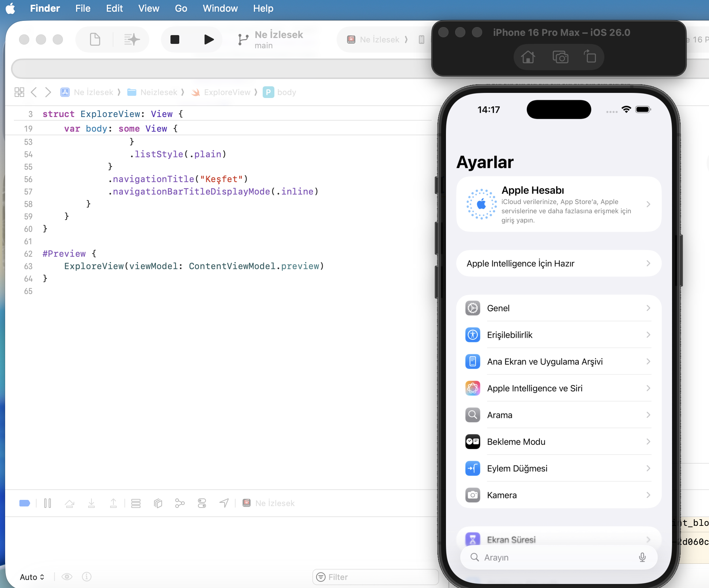Click the Quick Look eye icon
709x588 pixels.
coord(67,577)
